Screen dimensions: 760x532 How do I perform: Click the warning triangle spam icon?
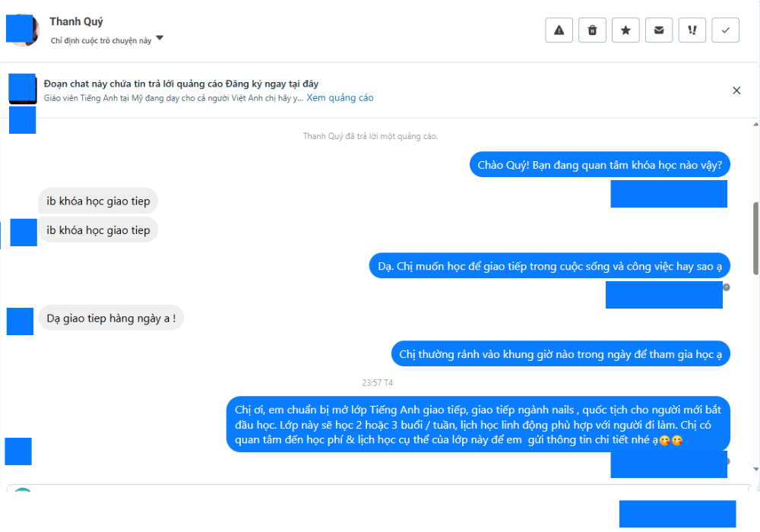click(559, 30)
